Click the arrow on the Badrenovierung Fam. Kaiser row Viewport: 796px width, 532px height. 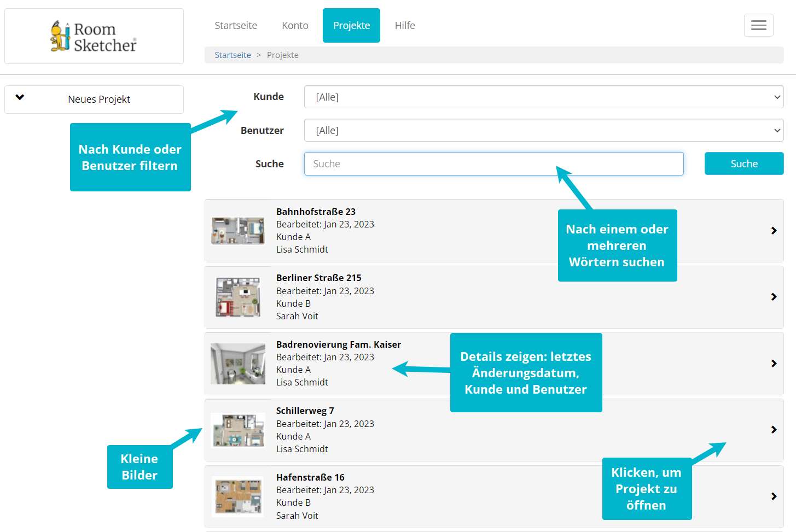pos(774,364)
